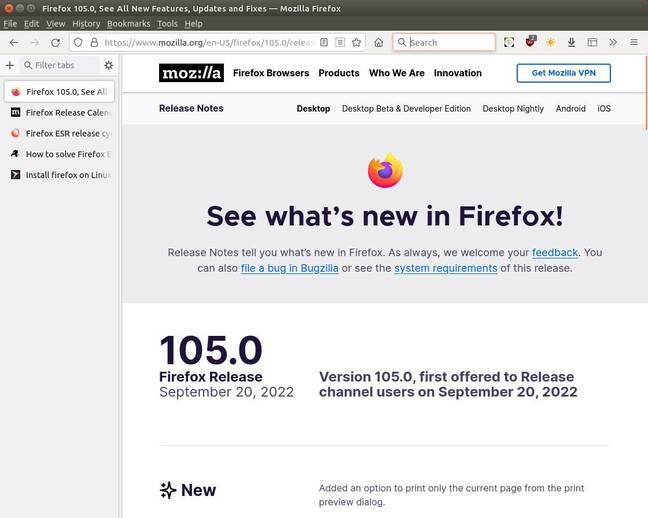
Task: Click the tracking protection shield icon
Action: [78, 43]
